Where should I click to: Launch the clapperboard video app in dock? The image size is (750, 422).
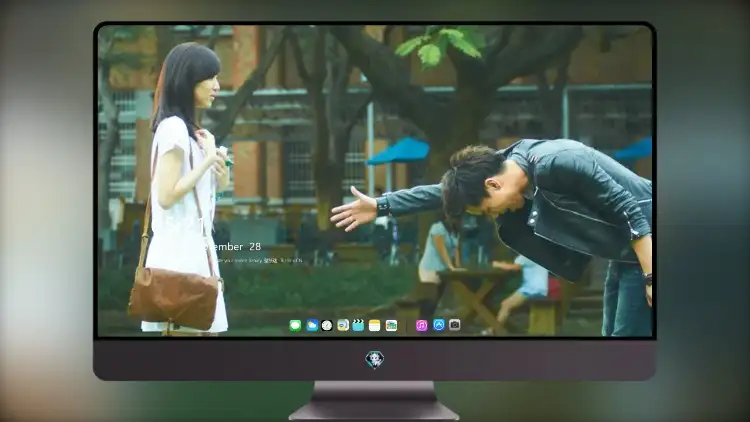(358, 326)
